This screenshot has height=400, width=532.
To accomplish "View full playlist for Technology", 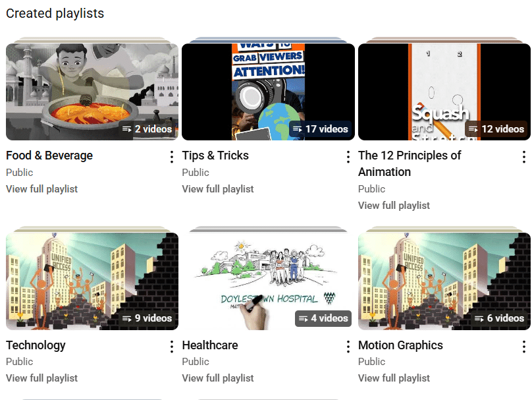I will (41, 378).
